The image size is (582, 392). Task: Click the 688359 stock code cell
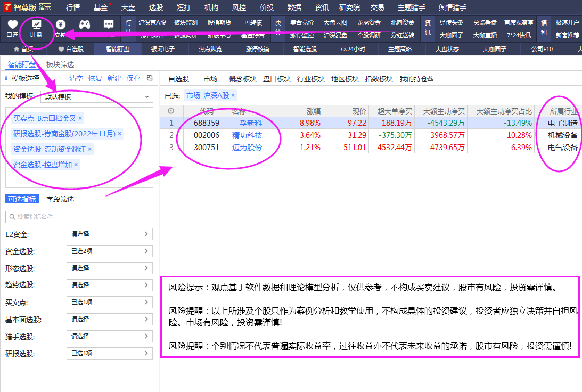point(207,123)
